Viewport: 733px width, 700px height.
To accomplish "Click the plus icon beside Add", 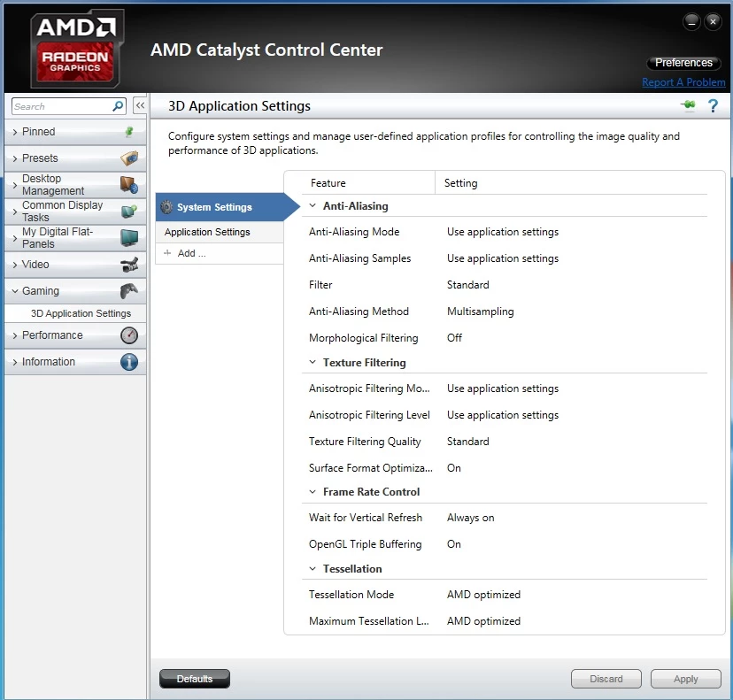I will [x=167, y=253].
